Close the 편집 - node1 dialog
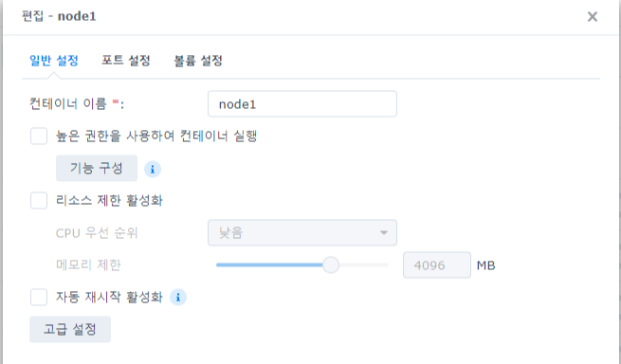 (x=593, y=17)
